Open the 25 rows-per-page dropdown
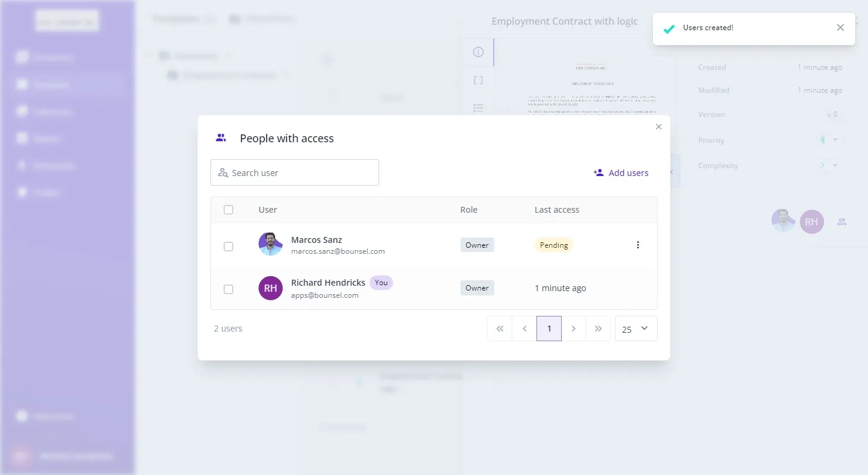The image size is (868, 475). 636,329
